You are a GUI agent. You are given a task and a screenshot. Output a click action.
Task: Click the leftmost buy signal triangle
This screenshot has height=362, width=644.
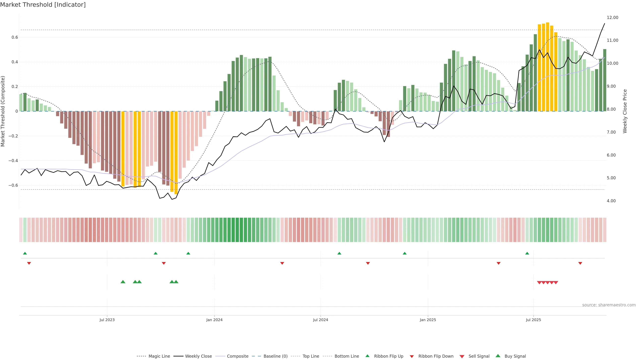(x=123, y=282)
